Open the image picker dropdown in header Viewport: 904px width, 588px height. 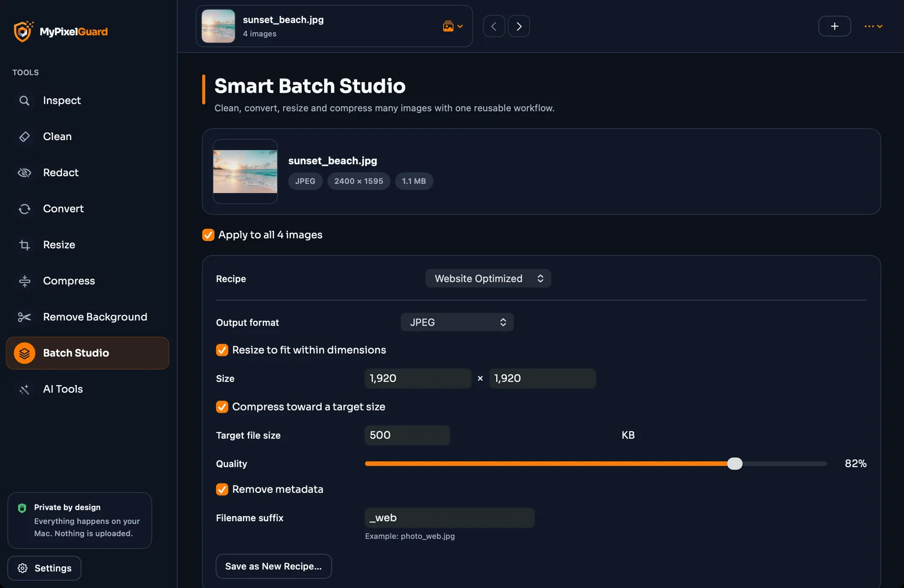453,27
